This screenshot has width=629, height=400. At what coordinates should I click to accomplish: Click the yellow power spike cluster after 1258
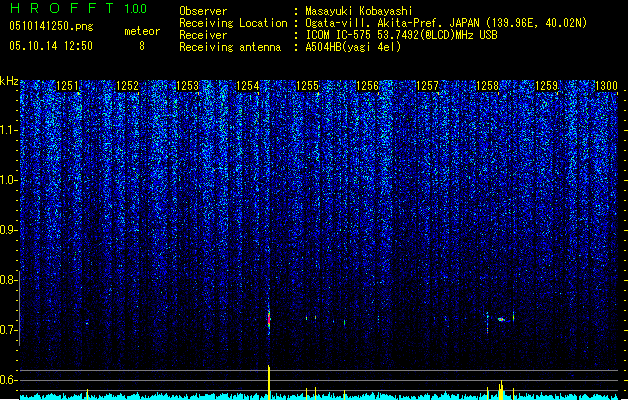[x=501, y=390]
